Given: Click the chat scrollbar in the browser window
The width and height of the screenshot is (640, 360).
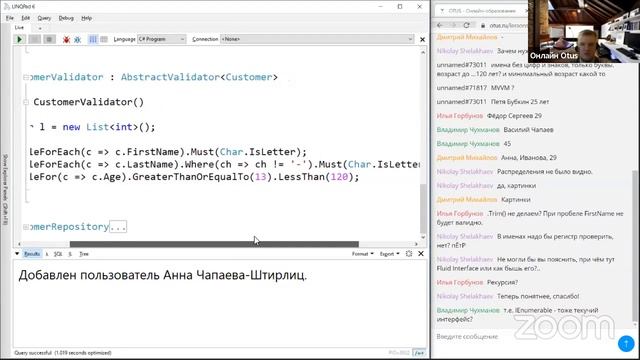Looking at the screenshot, I should (x=634, y=245).
